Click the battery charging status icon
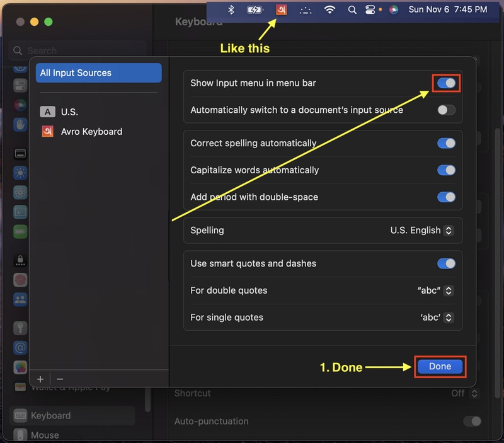The image size is (504, 443). tap(255, 10)
